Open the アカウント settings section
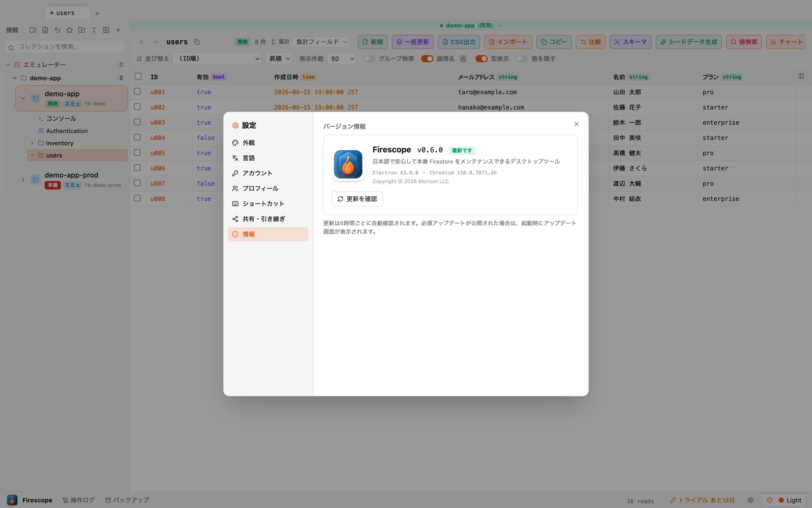 268,173
